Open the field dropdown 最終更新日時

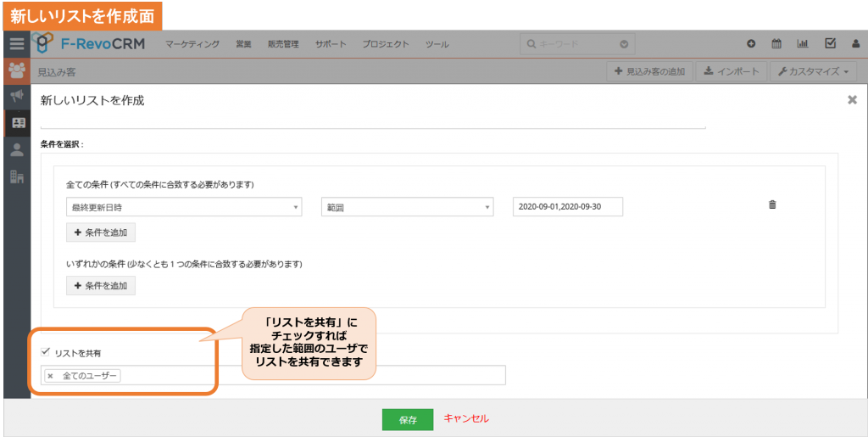tap(184, 207)
